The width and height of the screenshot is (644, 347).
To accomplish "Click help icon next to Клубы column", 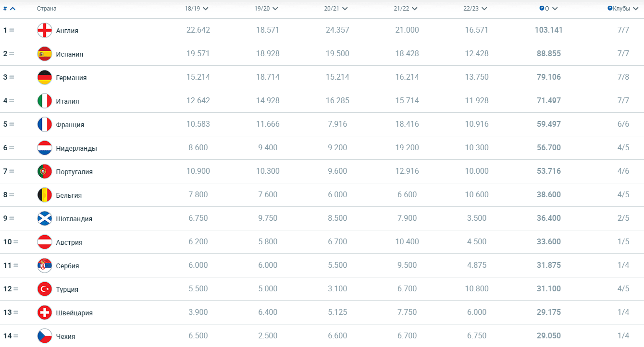I will click(610, 9).
